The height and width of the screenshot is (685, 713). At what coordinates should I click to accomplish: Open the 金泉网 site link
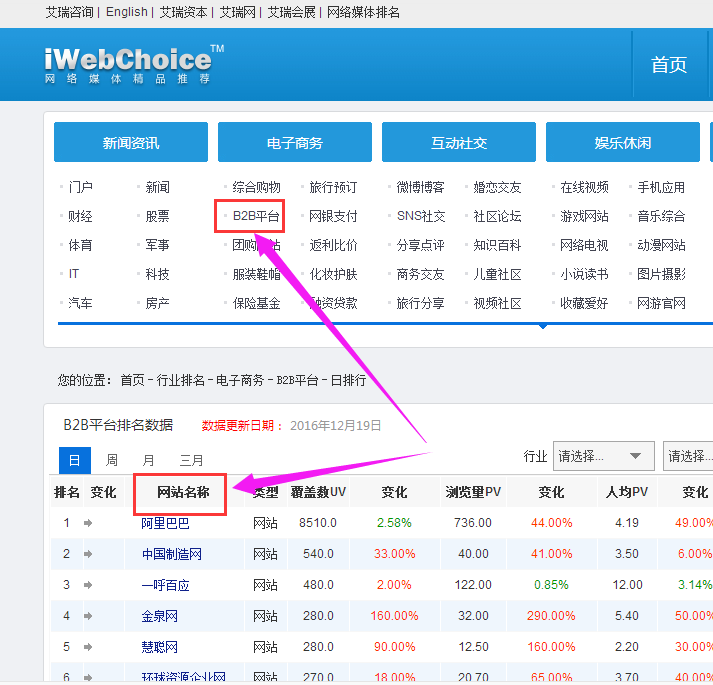pos(159,616)
